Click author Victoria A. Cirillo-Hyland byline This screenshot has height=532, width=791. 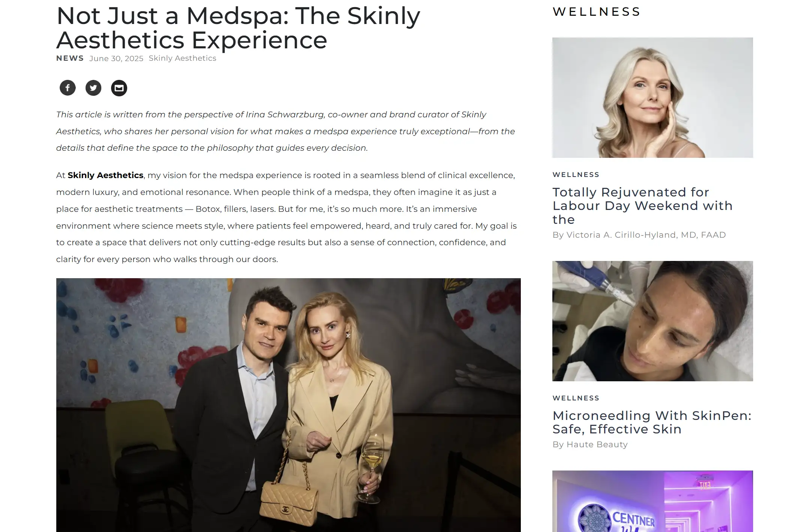click(639, 235)
